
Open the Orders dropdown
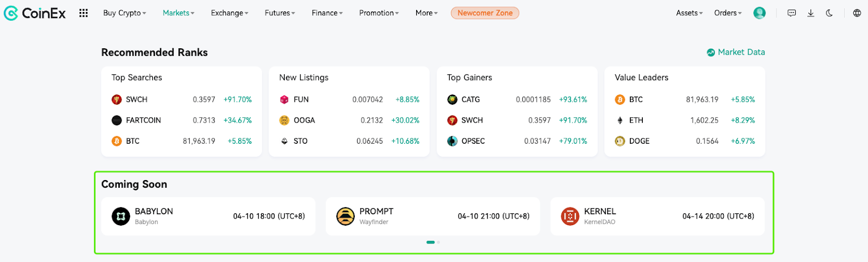(x=728, y=13)
